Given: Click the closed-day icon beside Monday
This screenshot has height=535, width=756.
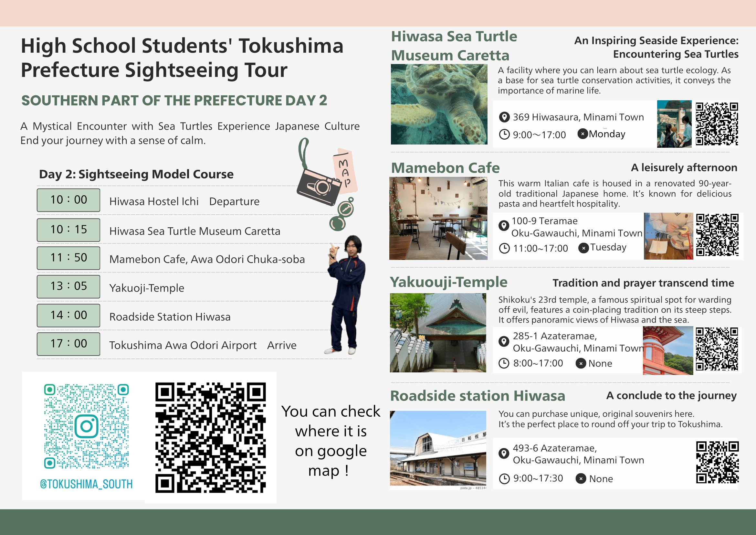Looking at the screenshot, I should pos(583,134).
